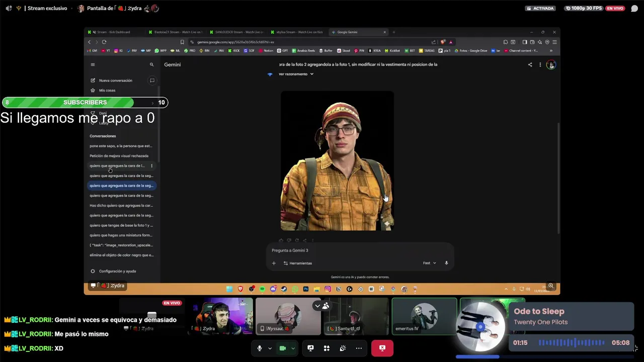The image size is (644, 362).
Task: Open Discord from the shared screen taskbar
Action: (273, 289)
